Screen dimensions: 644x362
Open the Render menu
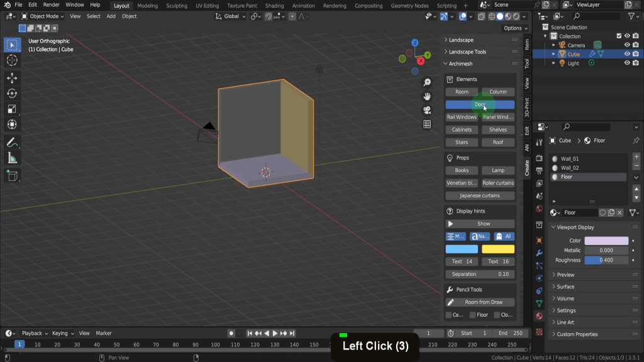coord(51,5)
